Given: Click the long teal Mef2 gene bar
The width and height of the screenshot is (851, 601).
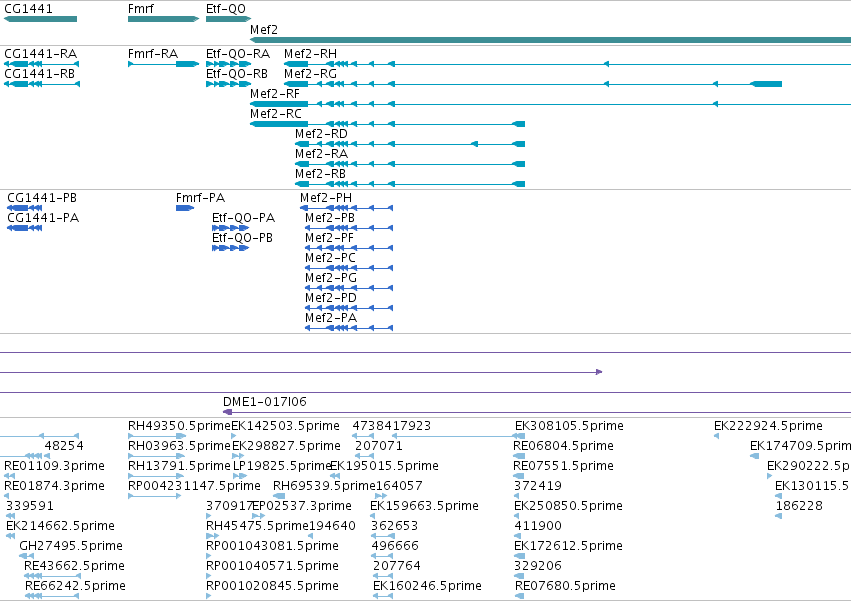Looking at the screenshot, I should [x=550, y=40].
